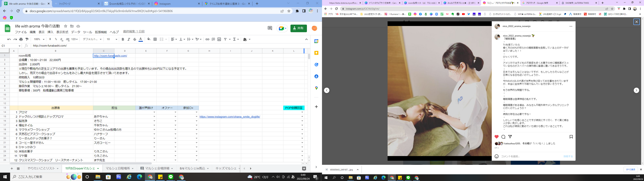Click the green 共有 share button
The height and width of the screenshot is (181, 644).
299,28
